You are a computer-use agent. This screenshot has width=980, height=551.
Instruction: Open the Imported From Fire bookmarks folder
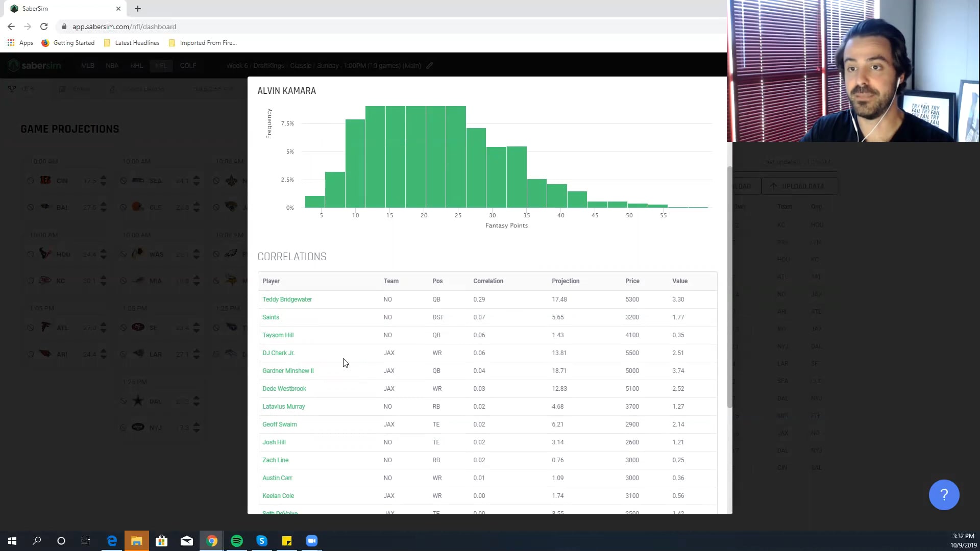click(x=202, y=43)
